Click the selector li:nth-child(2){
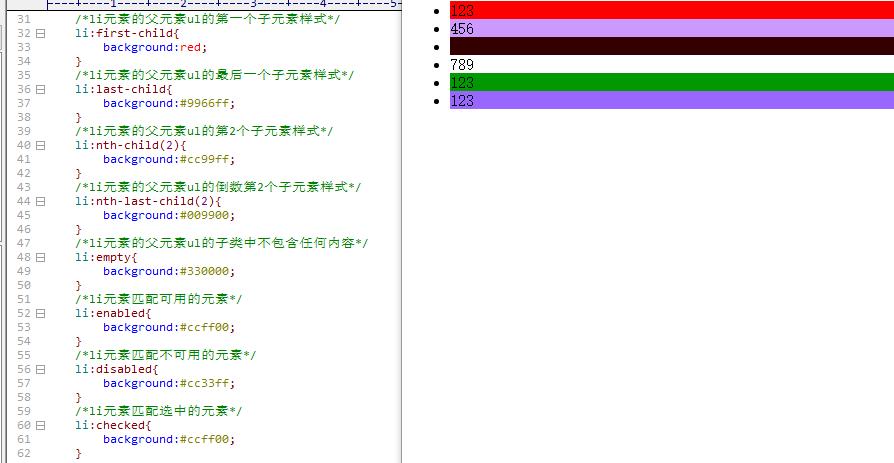Image resolution: width=894 pixels, height=463 pixels. point(131,145)
